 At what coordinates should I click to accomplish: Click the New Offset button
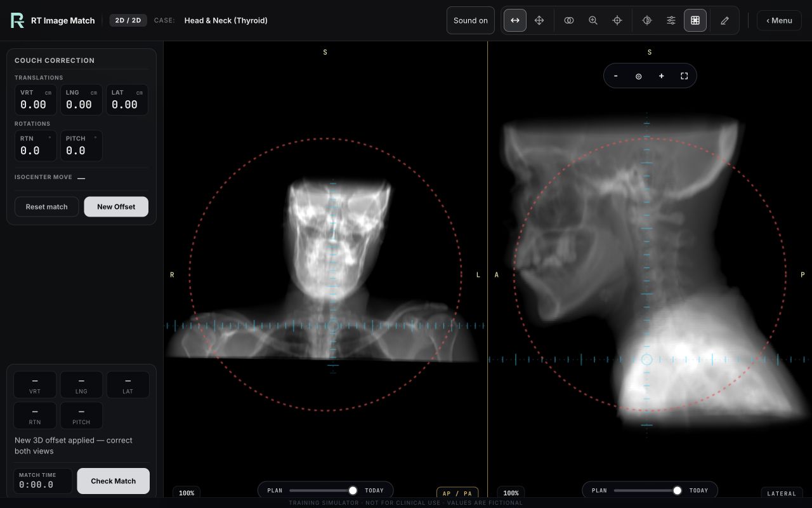pos(116,206)
